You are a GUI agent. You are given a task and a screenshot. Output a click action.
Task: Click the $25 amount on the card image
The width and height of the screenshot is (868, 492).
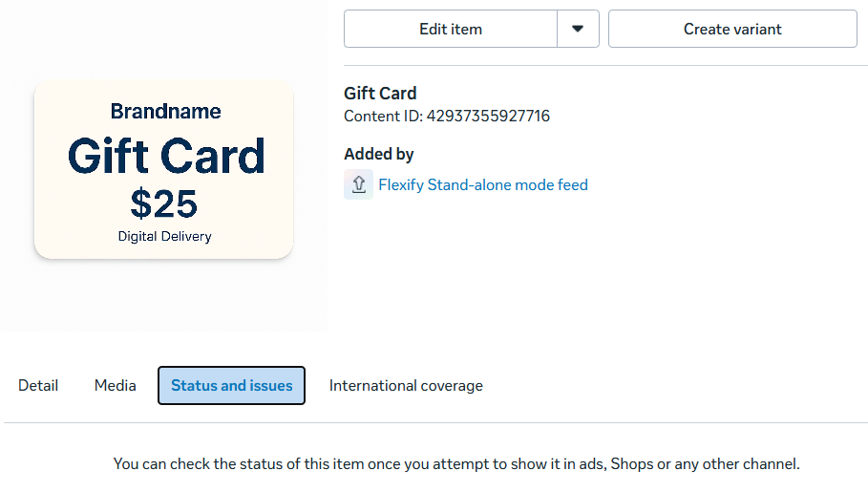pyautogui.click(x=164, y=203)
